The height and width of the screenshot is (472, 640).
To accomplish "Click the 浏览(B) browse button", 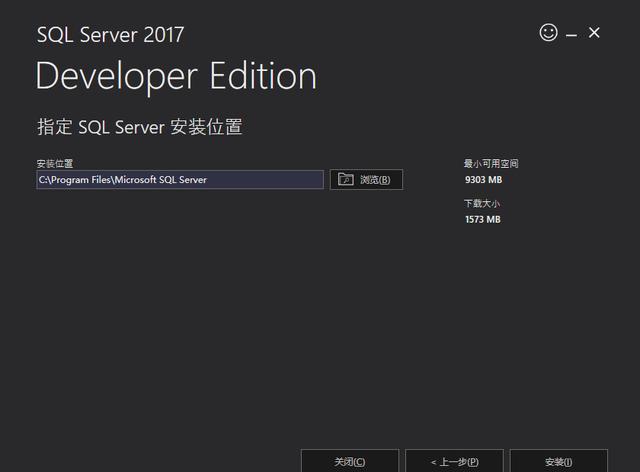I will (366, 180).
